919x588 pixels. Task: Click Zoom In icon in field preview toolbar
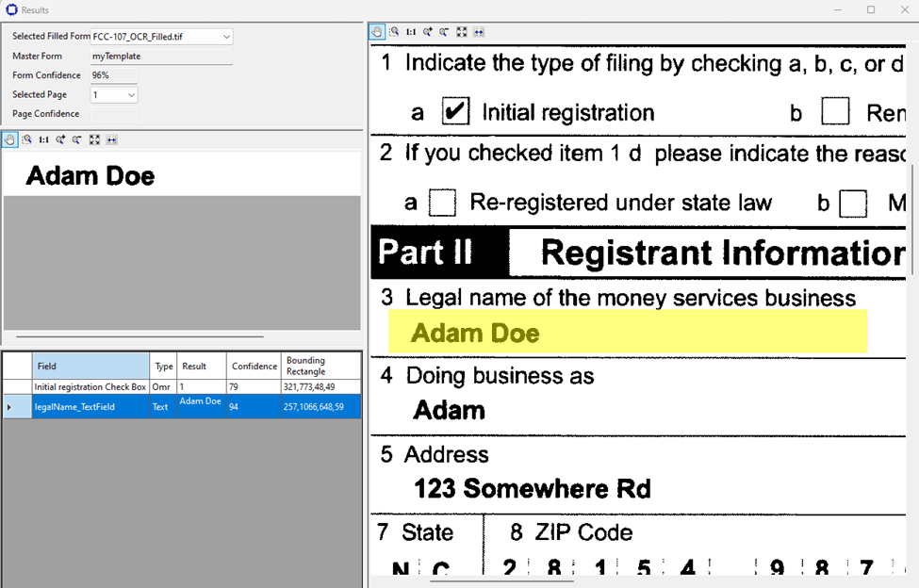[x=60, y=139]
